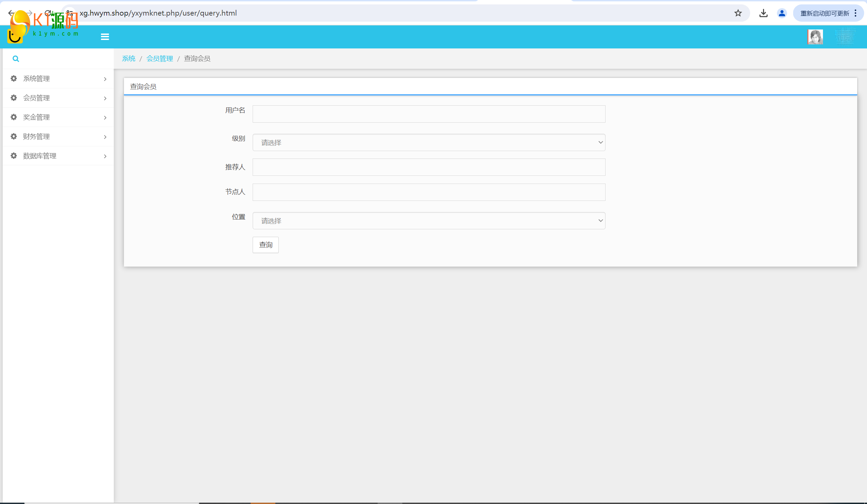Click the gear icon beside 数据库管理
The height and width of the screenshot is (504, 867).
click(x=14, y=155)
